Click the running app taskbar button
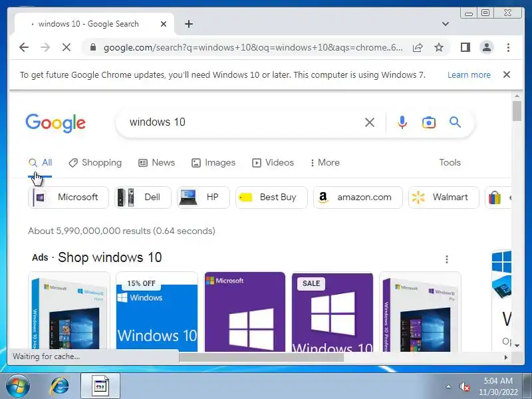This screenshot has width=532, height=399. coord(100,386)
